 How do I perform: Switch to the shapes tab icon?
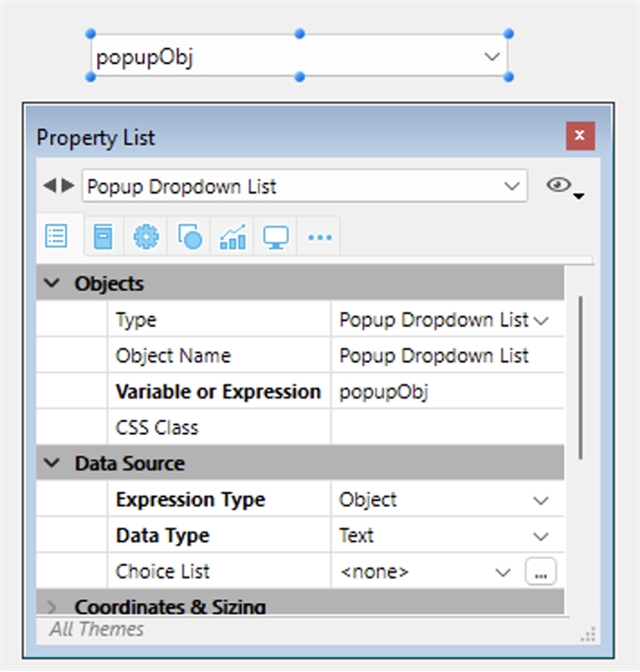[x=189, y=237]
